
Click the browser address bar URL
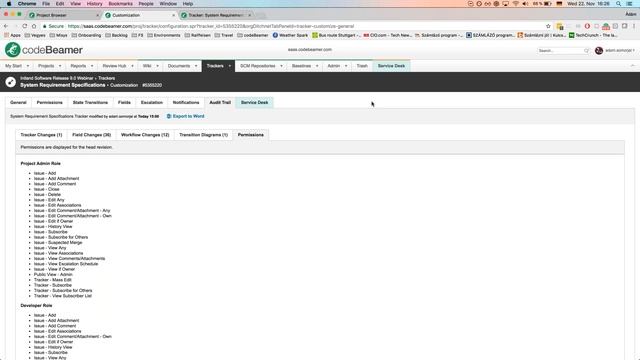click(210, 26)
